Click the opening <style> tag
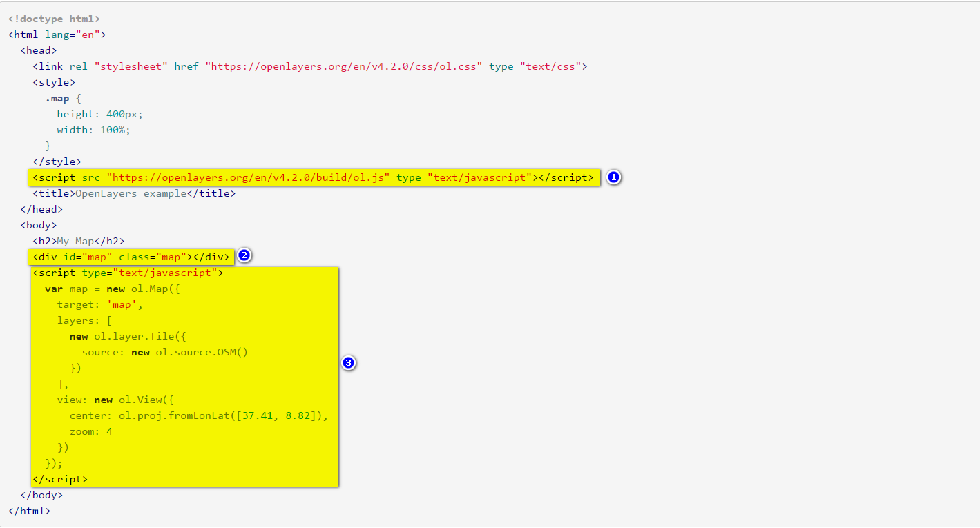This screenshot has width=980, height=528. (x=54, y=82)
